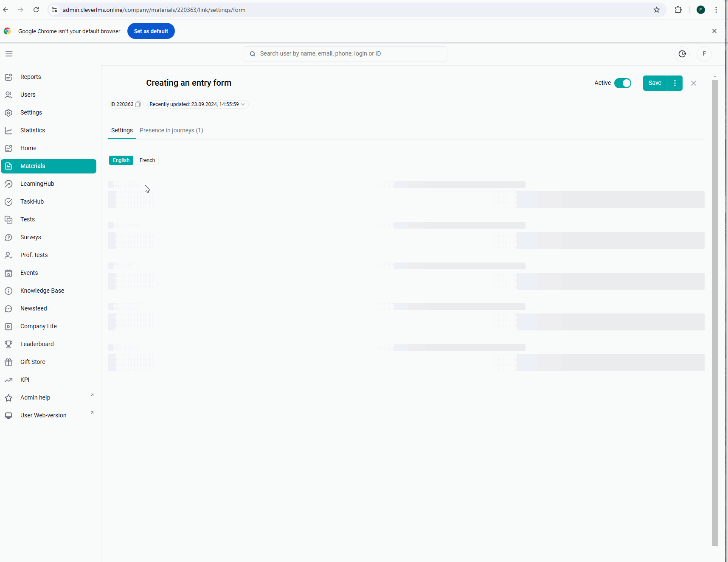Open the Leaderboard trophy icon
Viewport: 728px width, 562px height.
pos(8,344)
